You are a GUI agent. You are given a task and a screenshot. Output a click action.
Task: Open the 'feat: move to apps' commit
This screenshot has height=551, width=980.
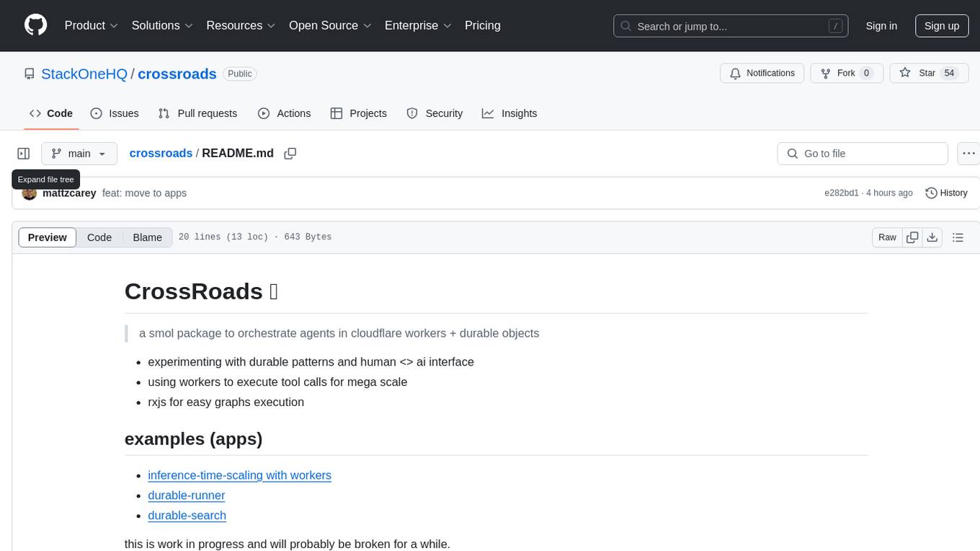[x=144, y=193]
